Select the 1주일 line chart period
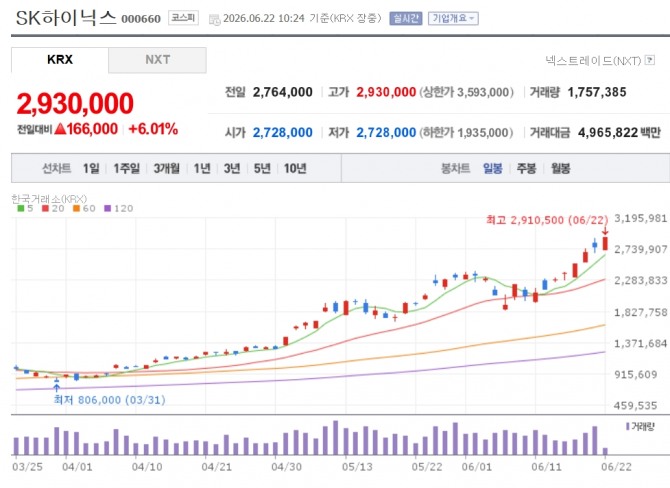Image resolution: width=670 pixels, height=488 pixels. [126, 168]
